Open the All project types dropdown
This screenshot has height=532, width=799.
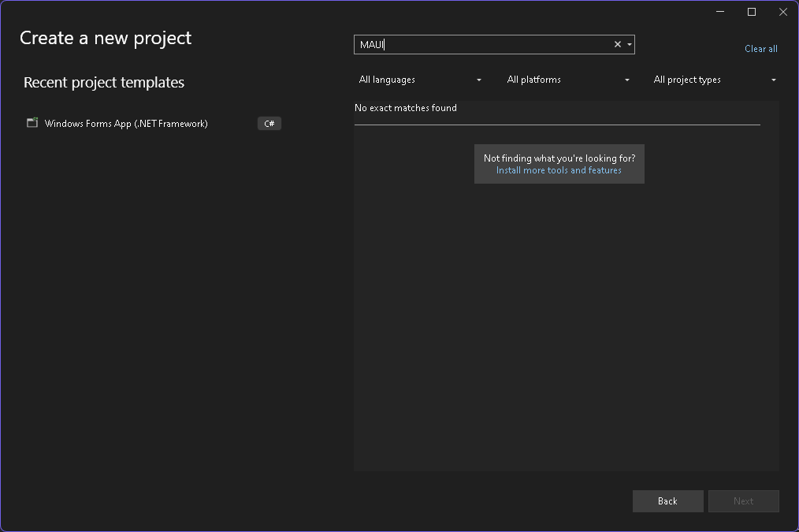coord(715,80)
